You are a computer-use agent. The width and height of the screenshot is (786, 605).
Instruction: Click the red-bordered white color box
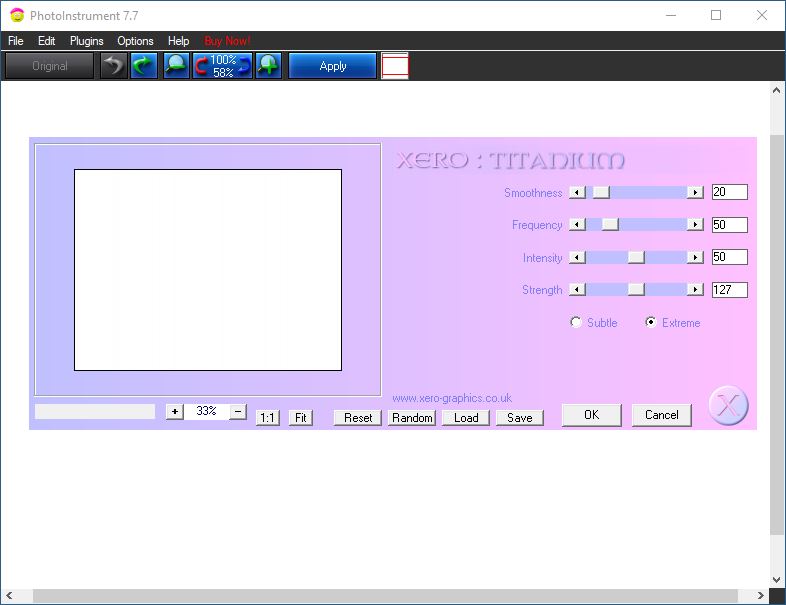pyautogui.click(x=395, y=66)
